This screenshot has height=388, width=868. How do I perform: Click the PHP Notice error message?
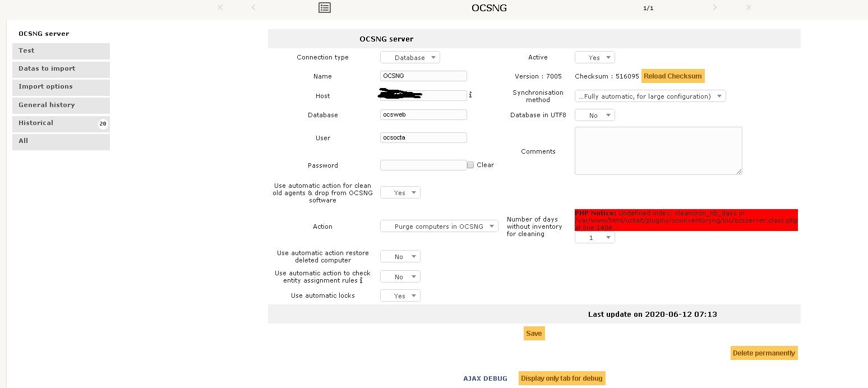[686, 220]
